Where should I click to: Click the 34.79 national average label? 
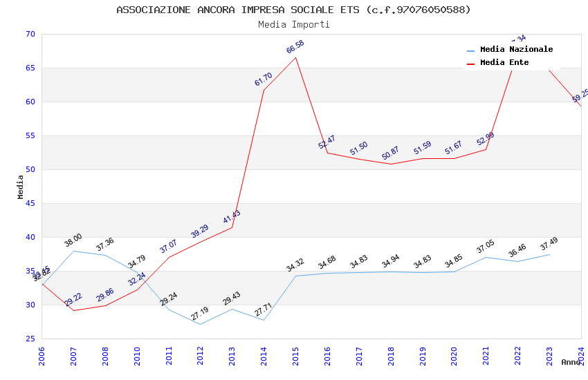click(x=136, y=262)
